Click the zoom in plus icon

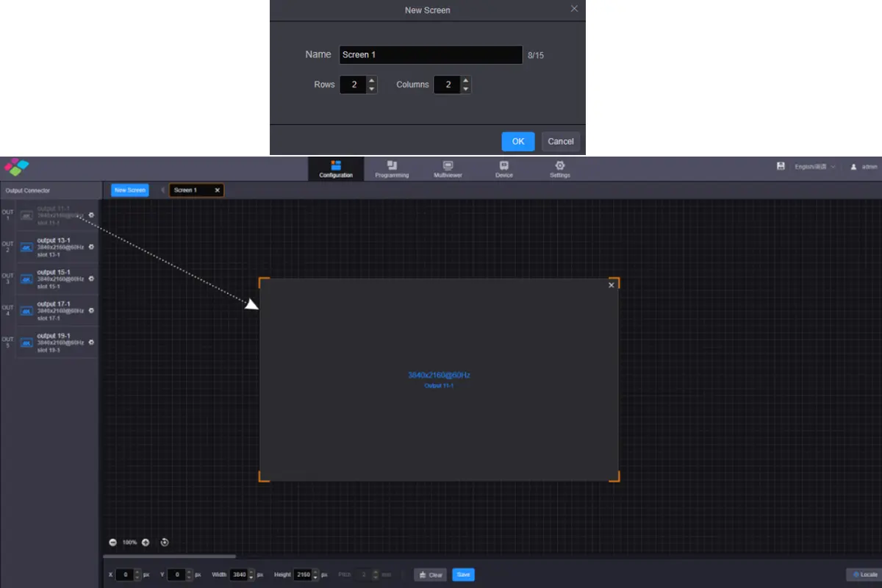coord(146,542)
